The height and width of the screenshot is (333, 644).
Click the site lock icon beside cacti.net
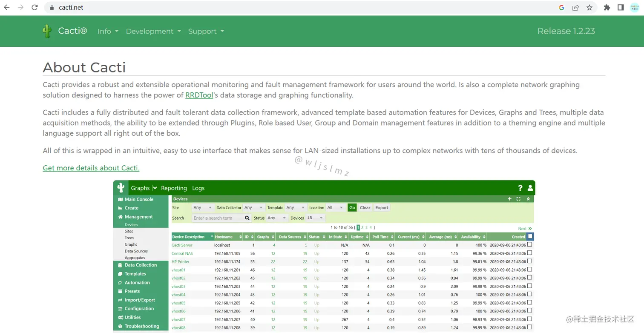point(52,7)
